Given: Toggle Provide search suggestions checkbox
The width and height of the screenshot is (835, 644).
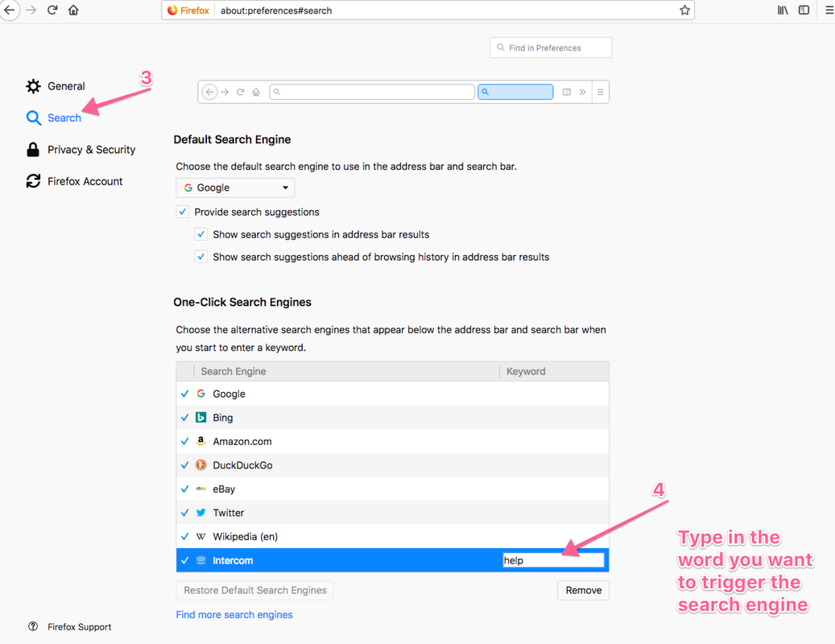Looking at the screenshot, I should (x=183, y=212).
